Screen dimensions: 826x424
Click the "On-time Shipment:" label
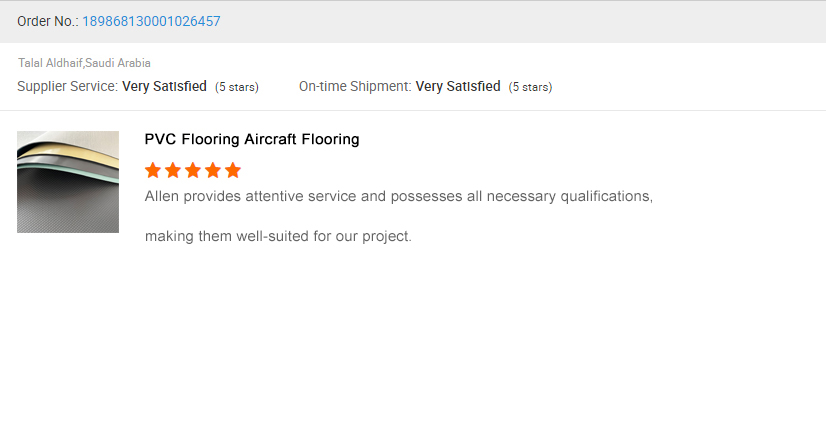(x=355, y=87)
